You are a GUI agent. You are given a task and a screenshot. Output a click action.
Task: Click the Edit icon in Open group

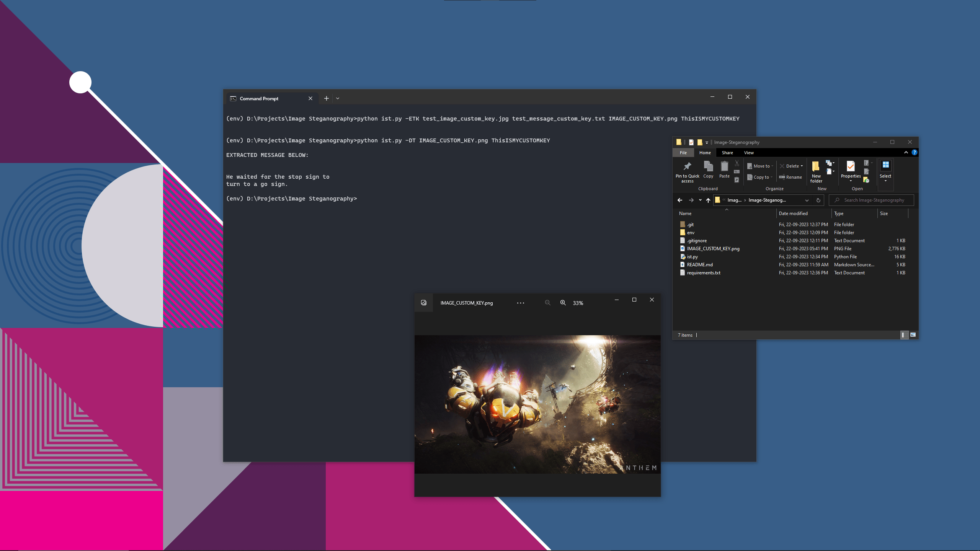point(867,171)
